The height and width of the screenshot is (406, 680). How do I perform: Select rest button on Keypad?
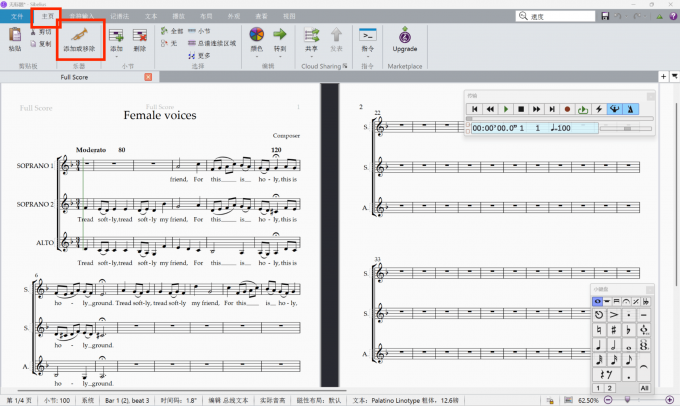point(606,375)
